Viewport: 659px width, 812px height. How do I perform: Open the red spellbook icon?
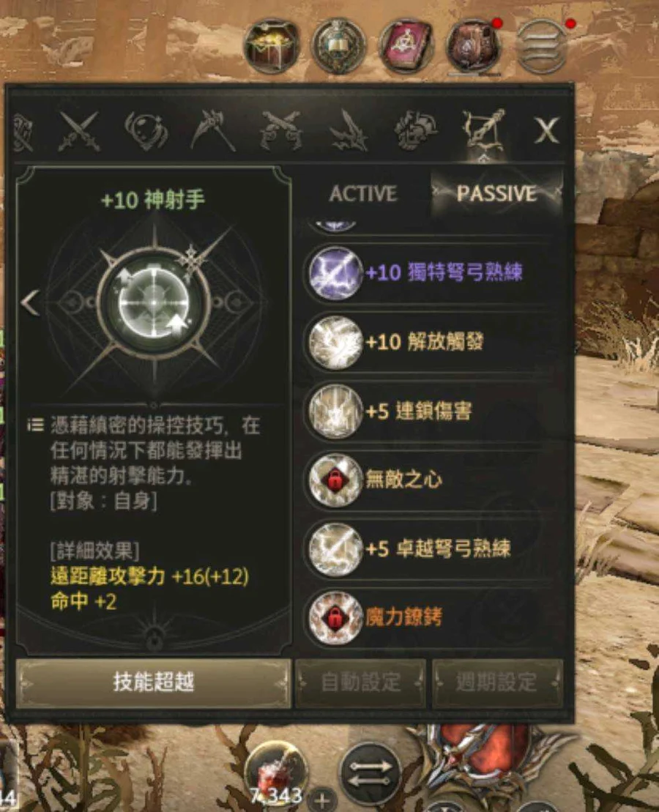tap(407, 45)
